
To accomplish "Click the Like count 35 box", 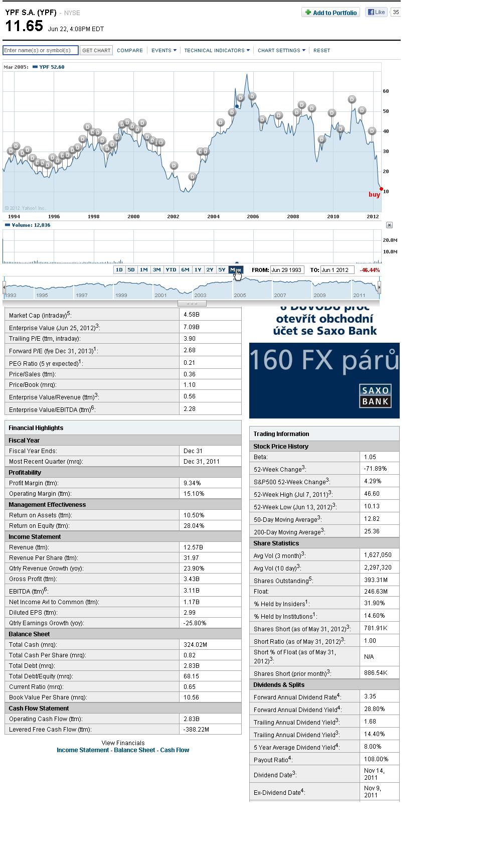I will pos(396,12).
